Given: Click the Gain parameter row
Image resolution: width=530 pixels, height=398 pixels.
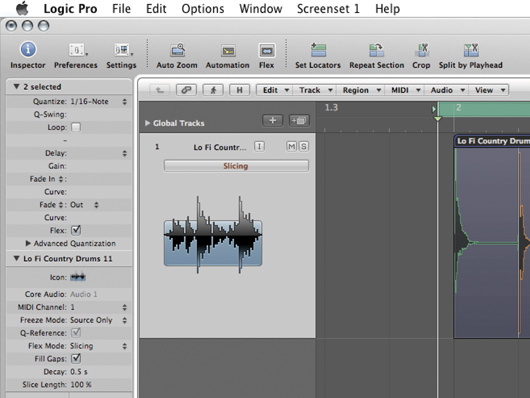Looking at the screenshot, I should click(69, 166).
